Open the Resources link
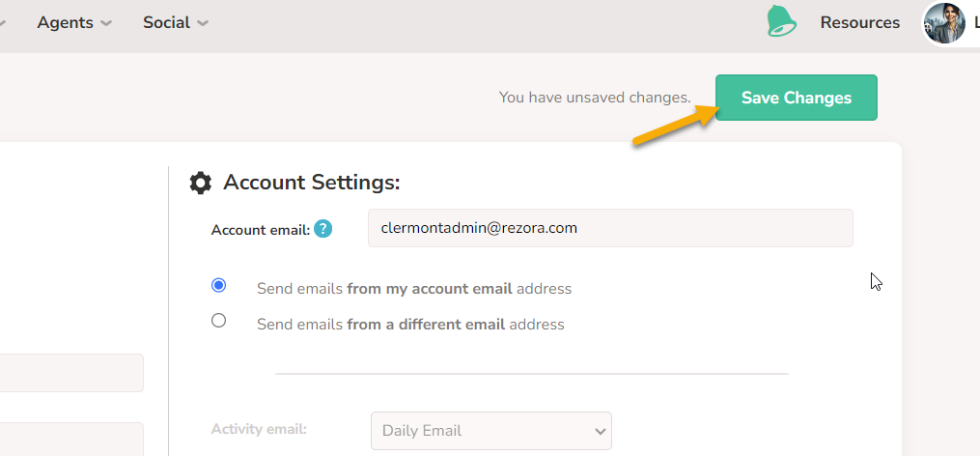980x456 pixels. pyautogui.click(x=860, y=22)
